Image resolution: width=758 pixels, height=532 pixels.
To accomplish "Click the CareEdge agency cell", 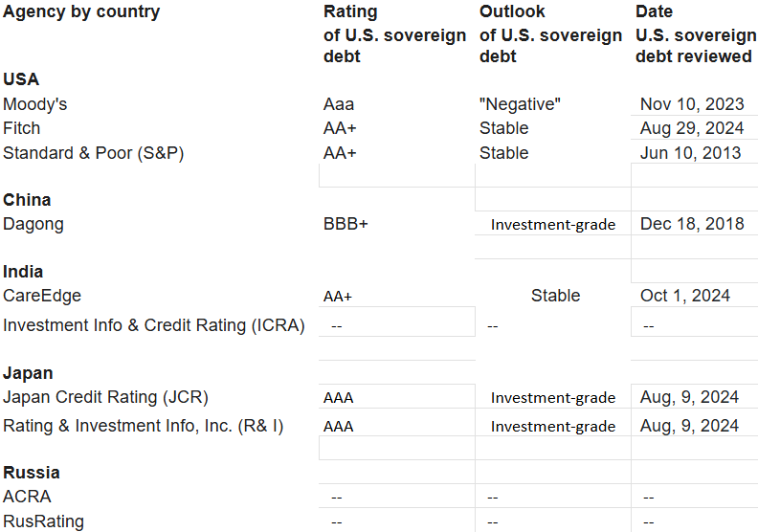I will (41, 297).
